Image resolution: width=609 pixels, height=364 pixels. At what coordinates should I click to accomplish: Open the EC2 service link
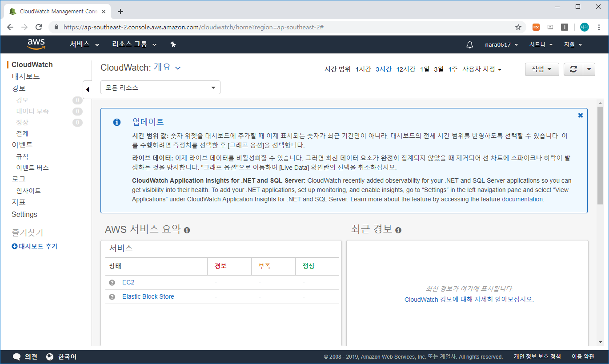[128, 282]
